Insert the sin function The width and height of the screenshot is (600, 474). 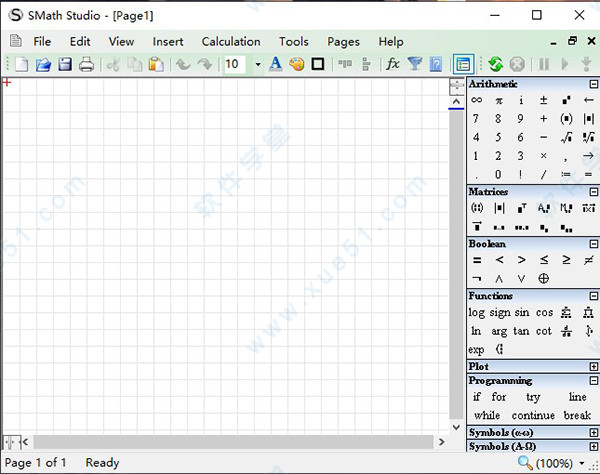coord(522,313)
